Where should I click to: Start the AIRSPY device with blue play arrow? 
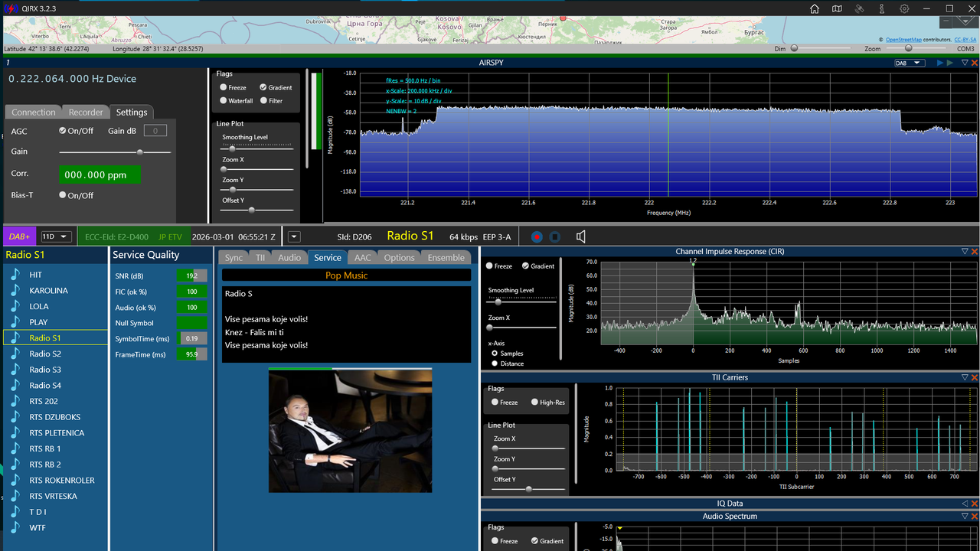[940, 63]
